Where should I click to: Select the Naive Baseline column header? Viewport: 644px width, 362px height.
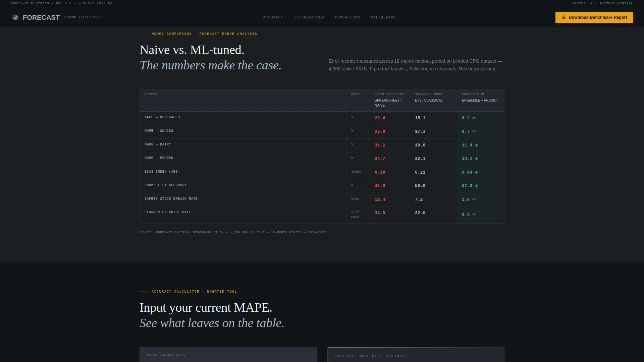(x=390, y=100)
